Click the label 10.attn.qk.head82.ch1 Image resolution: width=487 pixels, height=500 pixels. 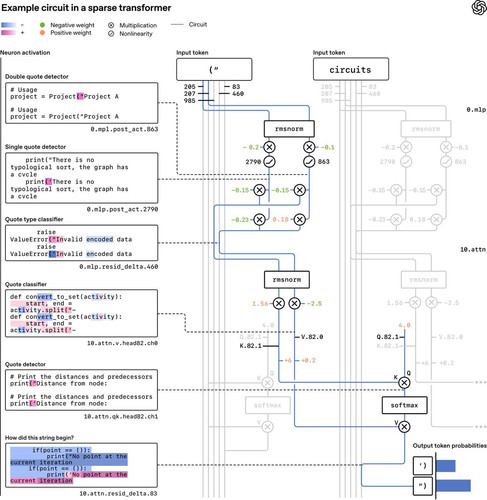[x=121, y=416]
